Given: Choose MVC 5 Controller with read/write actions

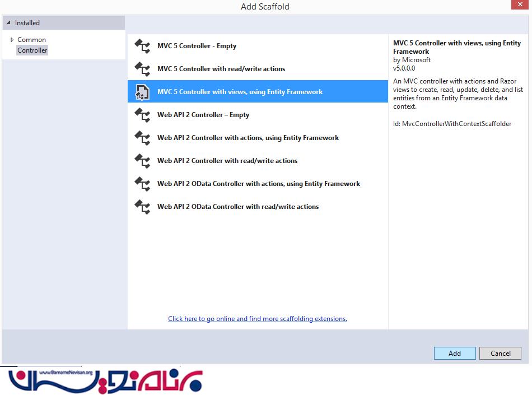Looking at the screenshot, I should 258,69.
